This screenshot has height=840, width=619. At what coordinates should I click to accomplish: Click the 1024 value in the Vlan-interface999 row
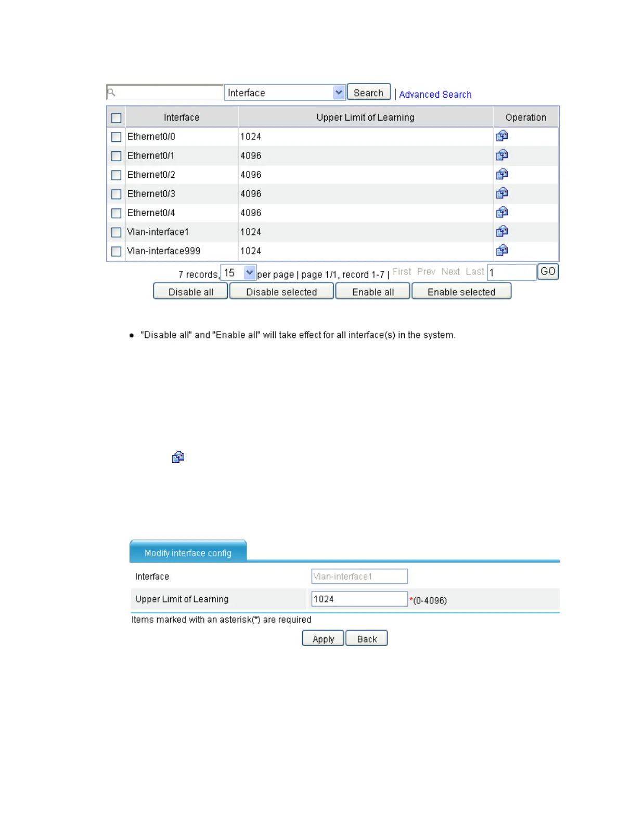pyautogui.click(x=251, y=251)
